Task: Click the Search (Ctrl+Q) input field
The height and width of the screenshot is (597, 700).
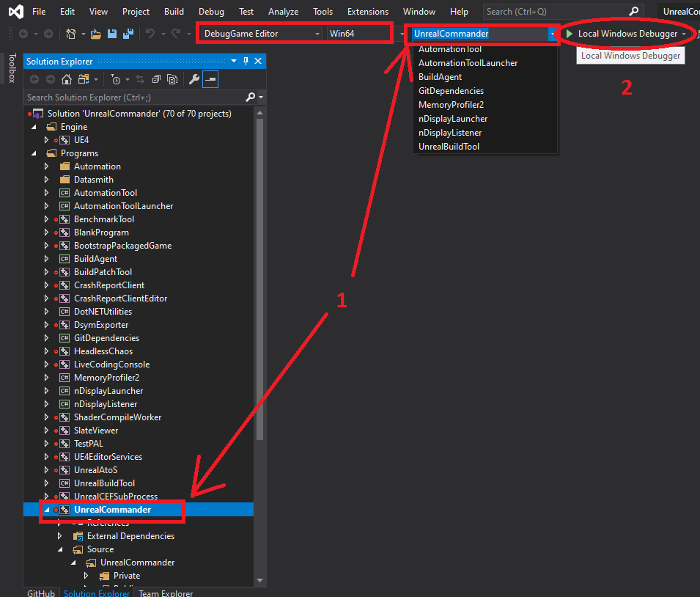Action: (556, 11)
